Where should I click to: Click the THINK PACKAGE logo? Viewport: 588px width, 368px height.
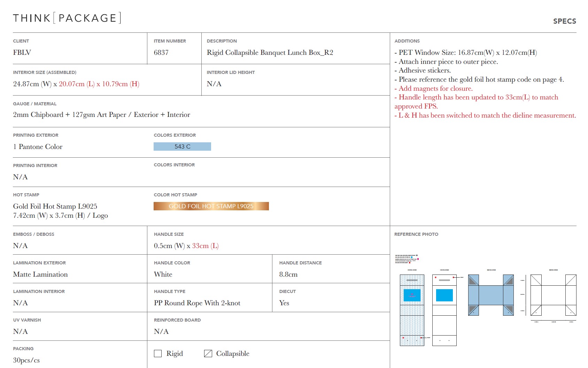coord(67,18)
